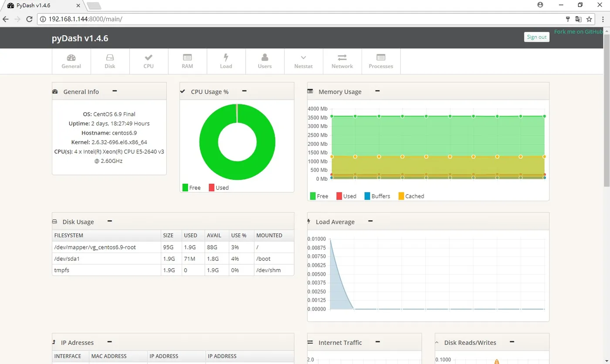Open Chrome's three-dot menu
Viewport: 610px width, 364px height.
point(604,19)
